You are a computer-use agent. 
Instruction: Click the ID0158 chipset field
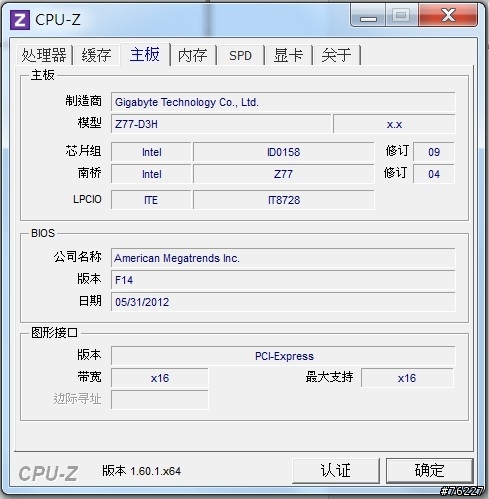tap(284, 152)
